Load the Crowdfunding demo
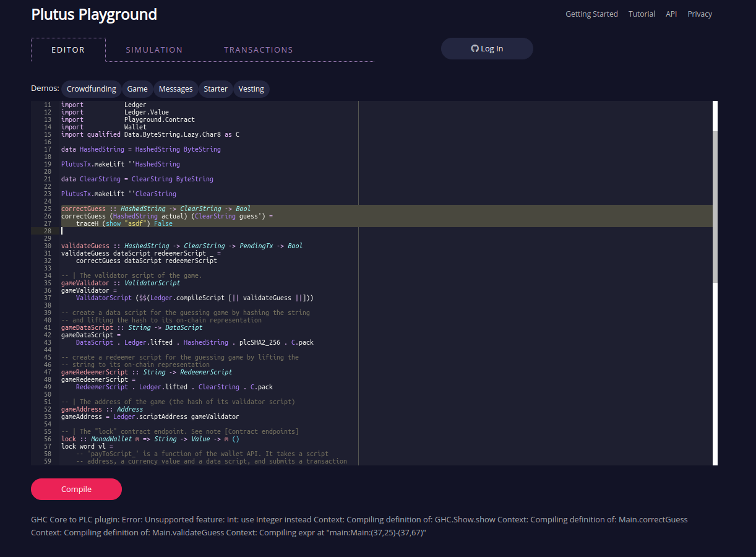This screenshot has height=557, width=756. [x=91, y=89]
